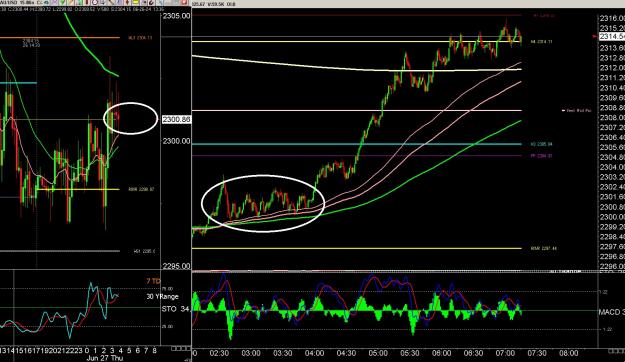Click the yellow icon in the top toolbar
The image size is (625, 362).
point(136,2)
